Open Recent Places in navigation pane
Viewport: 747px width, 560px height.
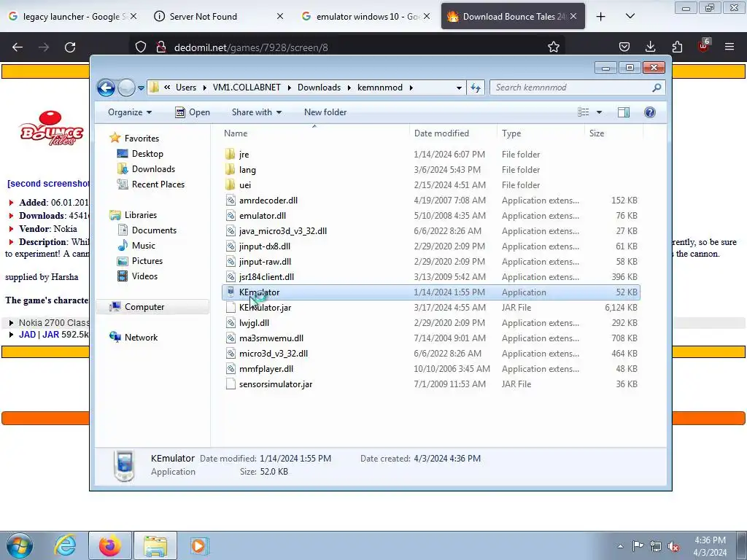click(x=158, y=184)
